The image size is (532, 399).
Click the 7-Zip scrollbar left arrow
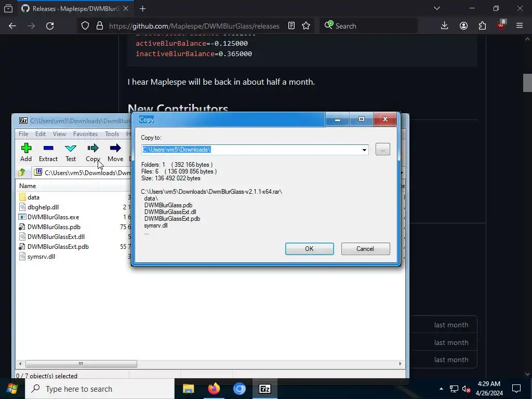click(20, 364)
